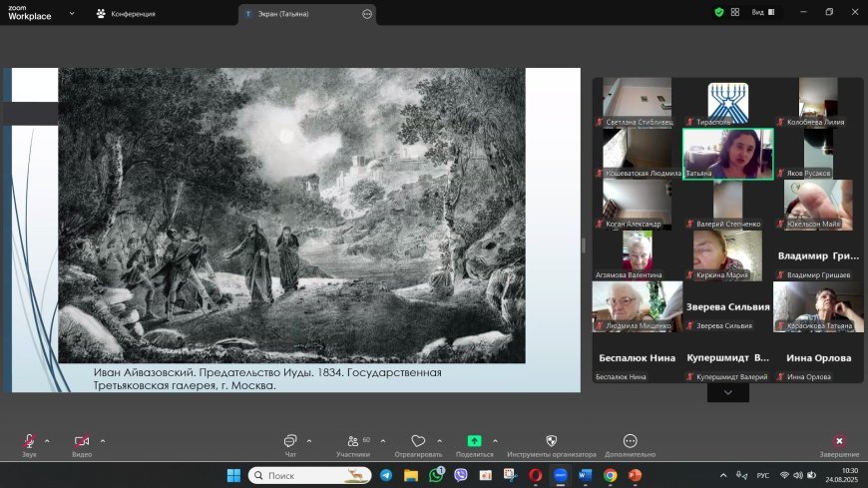Expand reactions options arrow next to Отреагировать
The height and width of the screenshot is (488, 868).
(440, 441)
